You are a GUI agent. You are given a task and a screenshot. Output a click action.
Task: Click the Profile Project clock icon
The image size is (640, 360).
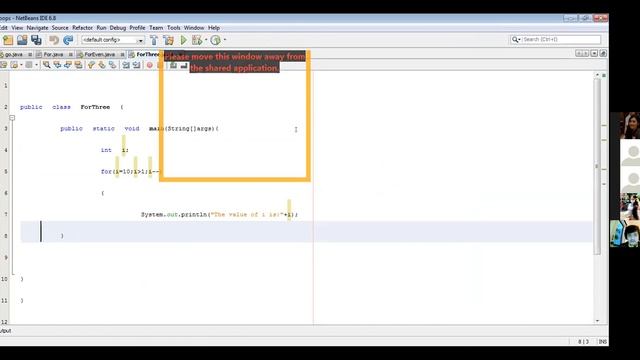point(216,40)
